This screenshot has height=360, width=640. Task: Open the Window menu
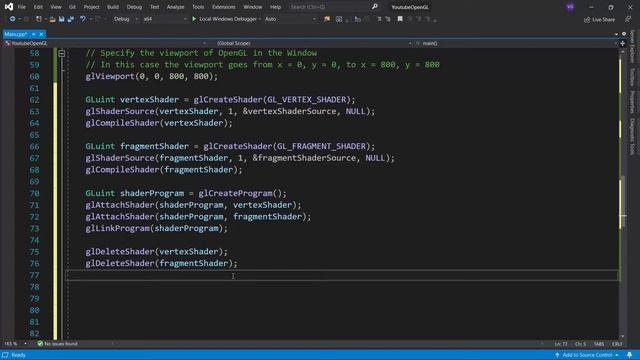[253, 7]
